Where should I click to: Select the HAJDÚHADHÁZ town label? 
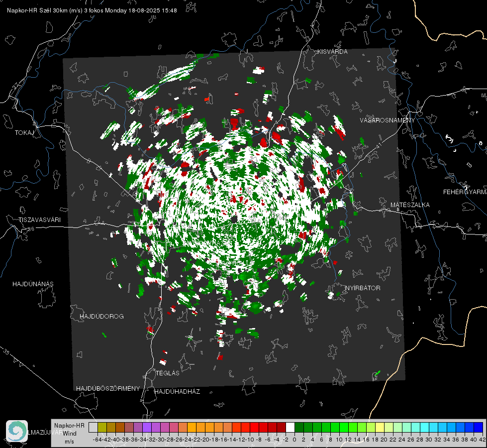coord(177,392)
